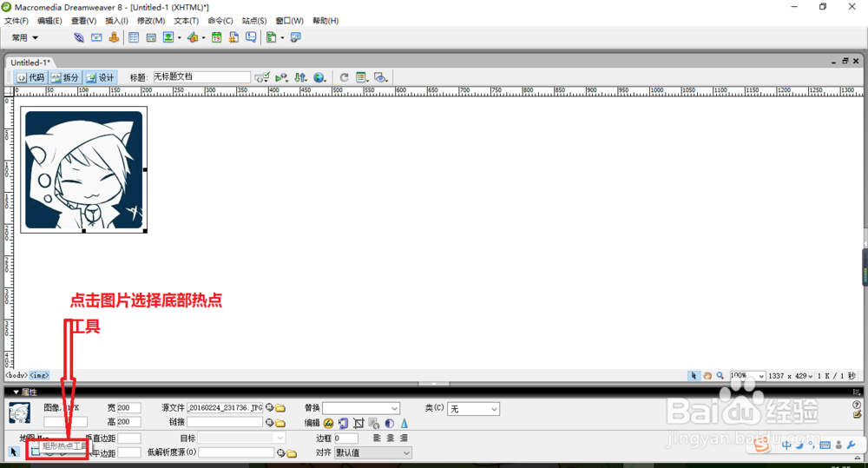Apply the Sharpen image tool
Screen dimensions: 868x468
(404, 423)
